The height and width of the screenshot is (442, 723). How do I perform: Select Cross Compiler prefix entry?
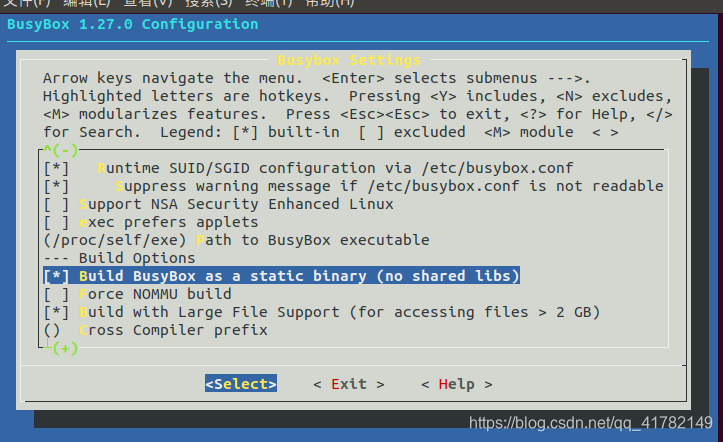[155, 330]
